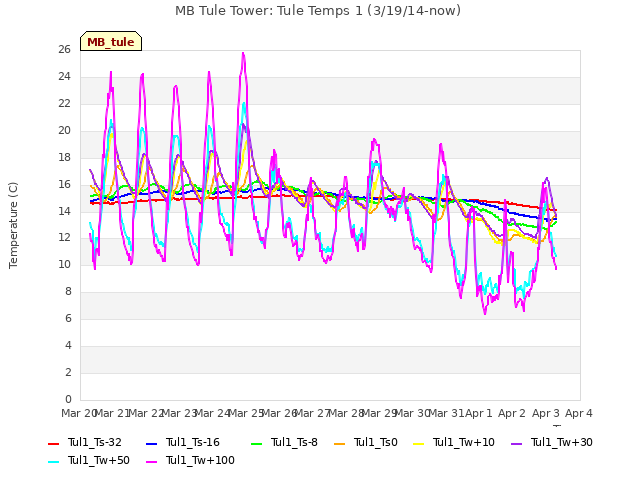Image resolution: width=640 pixels, height=480 pixels.
Task: Click the magenta peak near Mar 25
Action: tap(243, 53)
